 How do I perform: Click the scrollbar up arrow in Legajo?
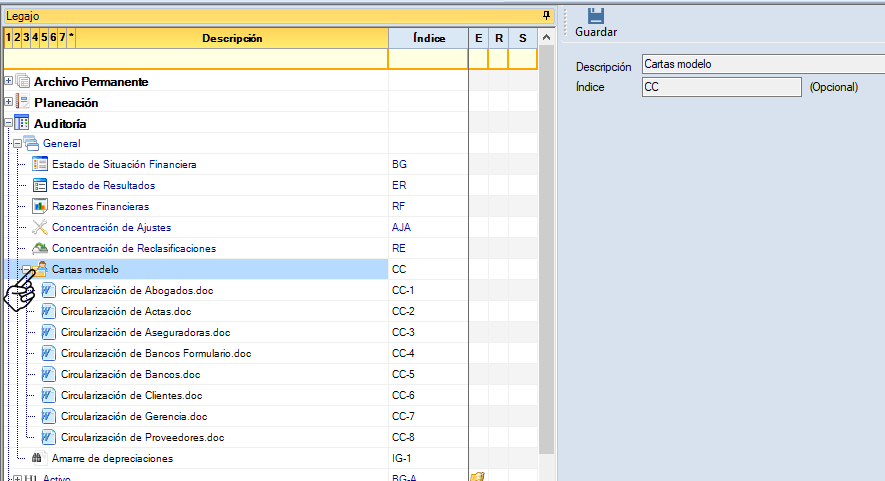546,38
